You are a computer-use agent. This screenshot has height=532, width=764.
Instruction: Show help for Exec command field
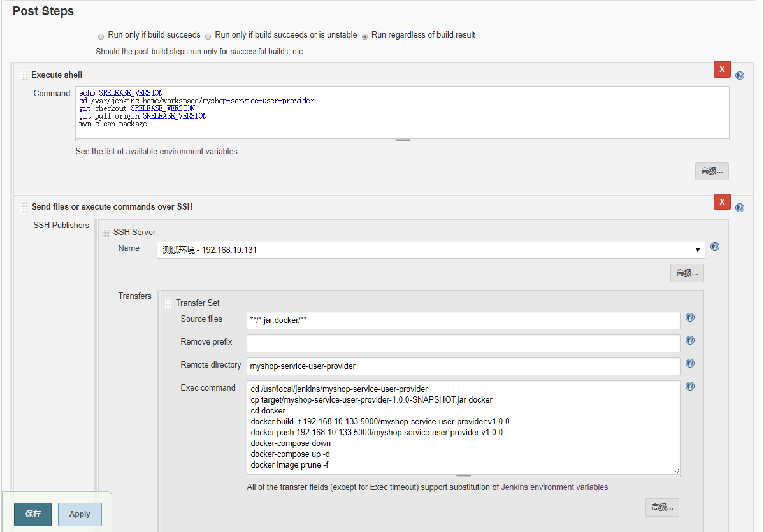pos(689,387)
